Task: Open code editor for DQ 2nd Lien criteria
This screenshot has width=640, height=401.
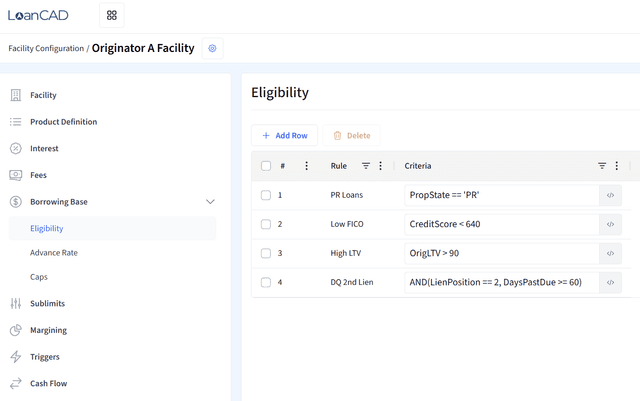Action: click(x=610, y=282)
